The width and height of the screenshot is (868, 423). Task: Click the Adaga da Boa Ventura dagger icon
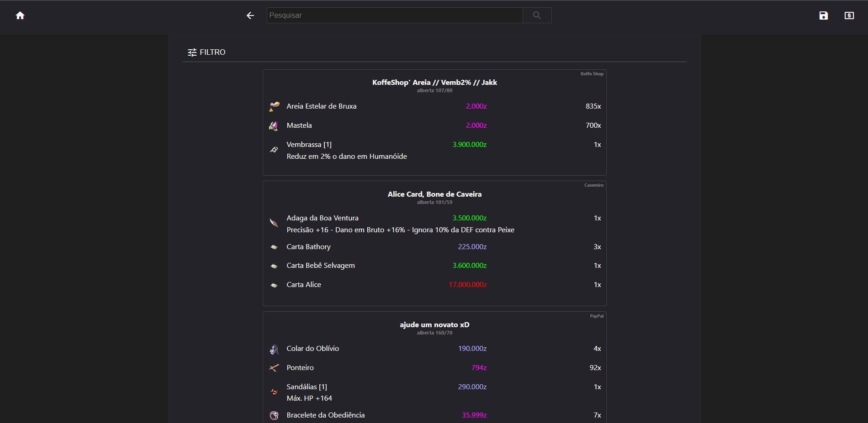(274, 223)
